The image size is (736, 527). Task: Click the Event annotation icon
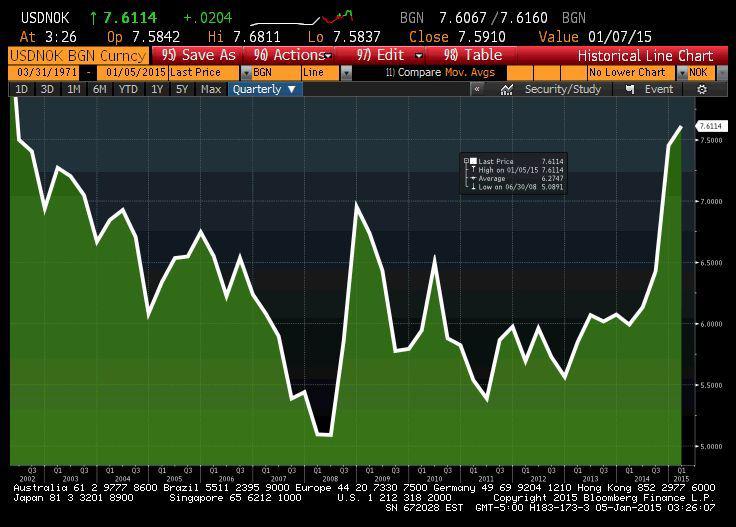click(x=630, y=89)
